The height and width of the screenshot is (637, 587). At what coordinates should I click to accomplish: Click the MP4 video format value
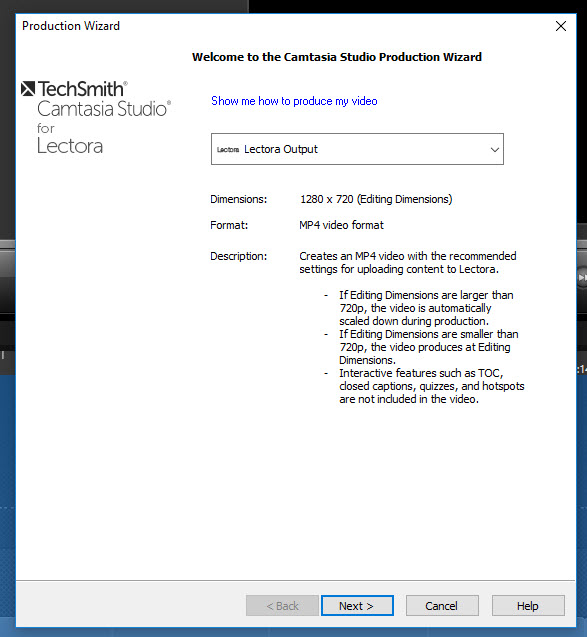[341, 225]
